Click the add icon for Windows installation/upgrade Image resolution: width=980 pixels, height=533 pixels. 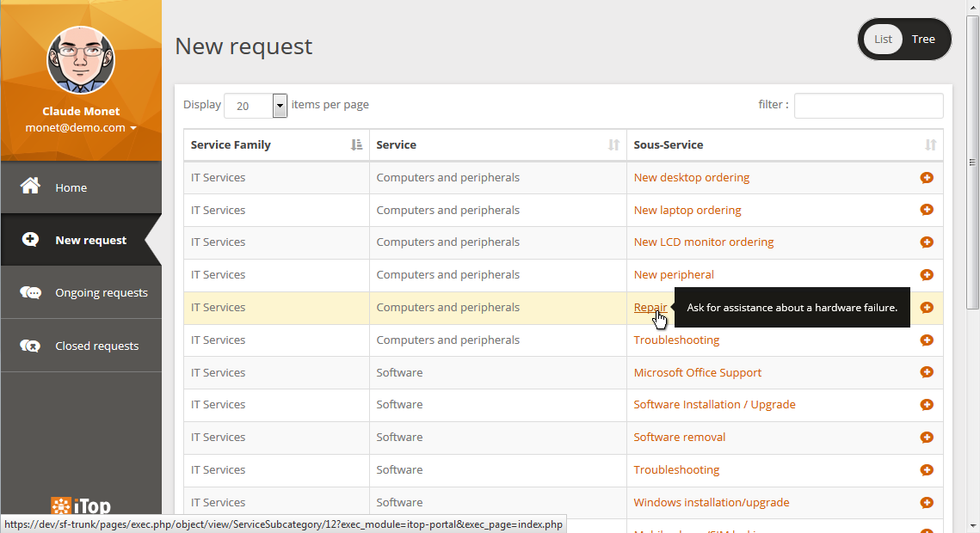tap(927, 502)
